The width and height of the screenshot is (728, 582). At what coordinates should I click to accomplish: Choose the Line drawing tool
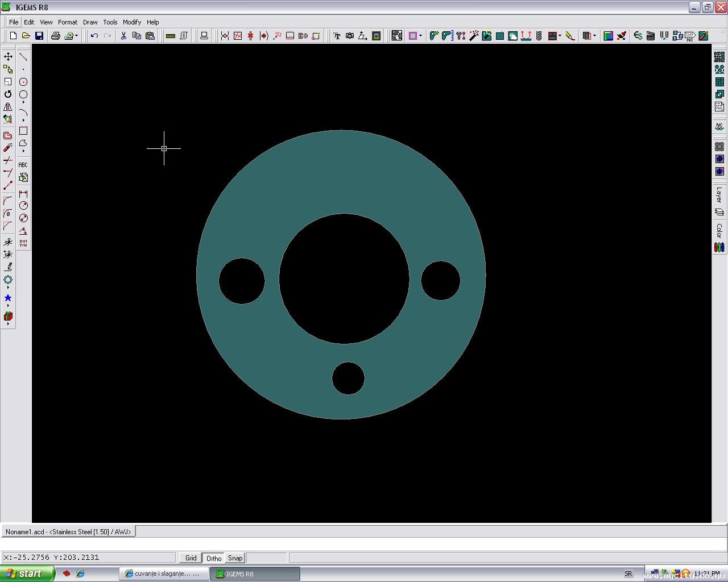coord(23,57)
